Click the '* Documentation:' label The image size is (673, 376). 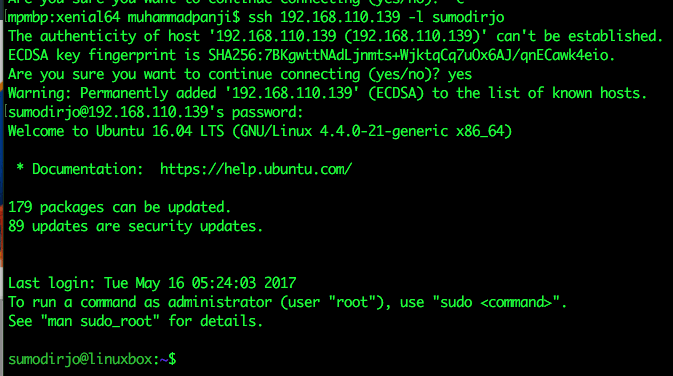point(80,169)
